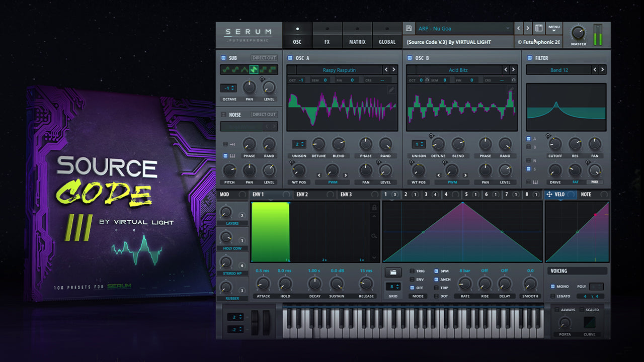Click the LAYERS macro knob

click(x=226, y=212)
